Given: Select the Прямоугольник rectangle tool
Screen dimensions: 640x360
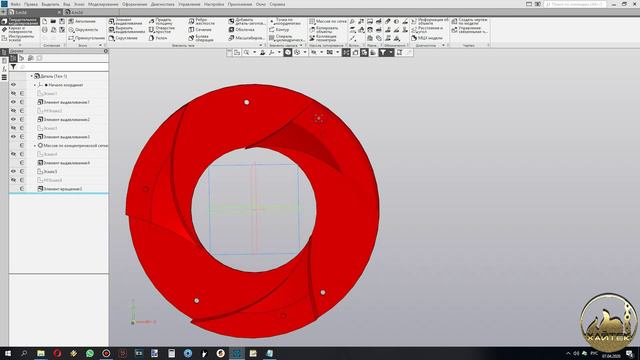Looking at the screenshot, I should (x=86, y=38).
